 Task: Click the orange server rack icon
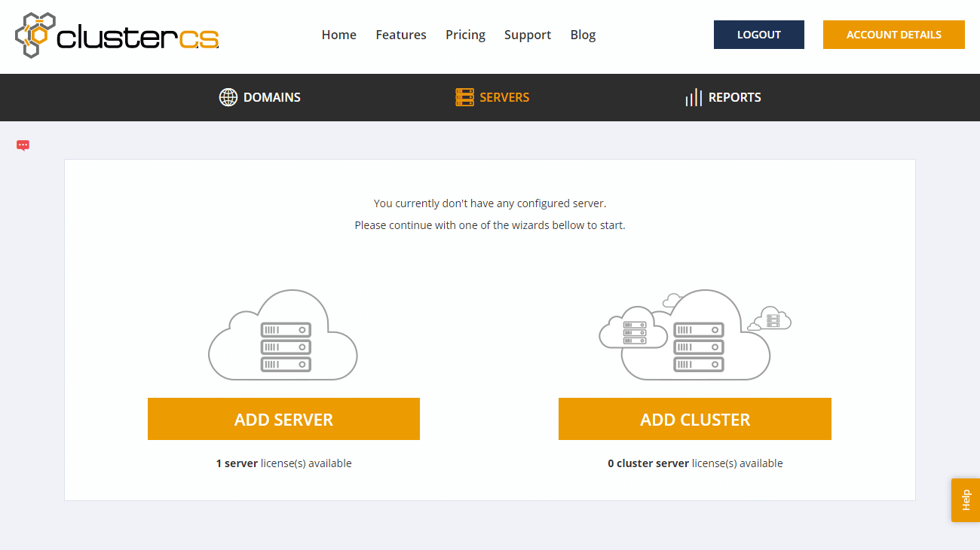464,97
